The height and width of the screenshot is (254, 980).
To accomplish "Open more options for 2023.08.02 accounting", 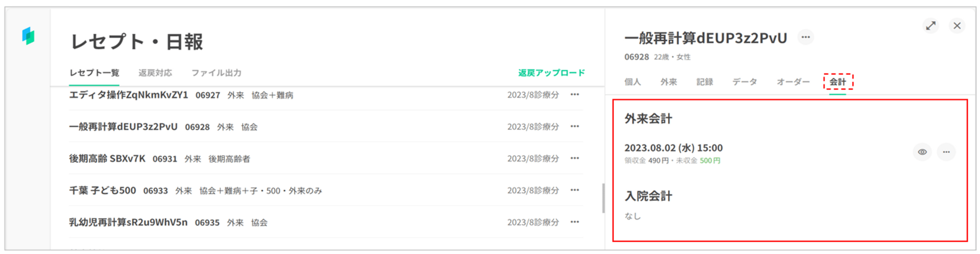I will (946, 152).
